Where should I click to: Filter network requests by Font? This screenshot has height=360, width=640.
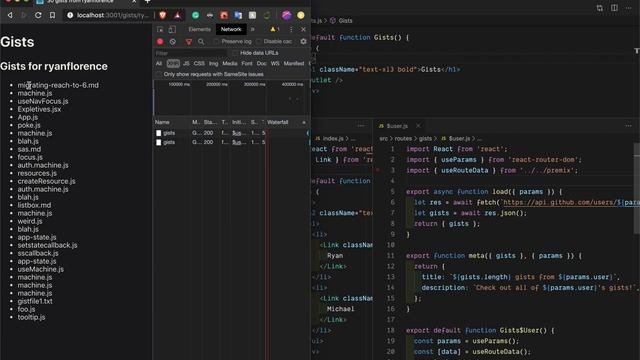[247, 64]
